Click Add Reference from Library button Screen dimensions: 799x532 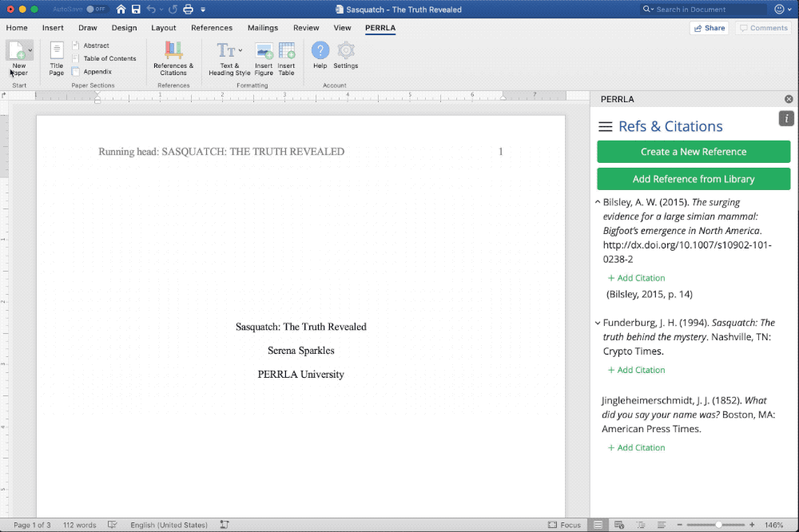point(694,179)
